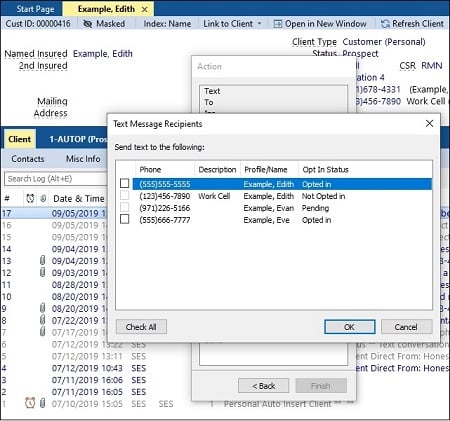Image resolution: width=450 pixels, height=421 pixels.
Task: Open the Link to Client dropdown
Action: pos(232,24)
